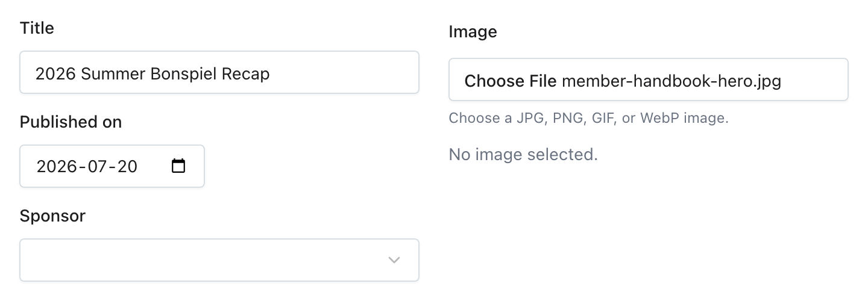Select the day 20 in date field
The width and height of the screenshot is (868, 301).
pos(127,166)
